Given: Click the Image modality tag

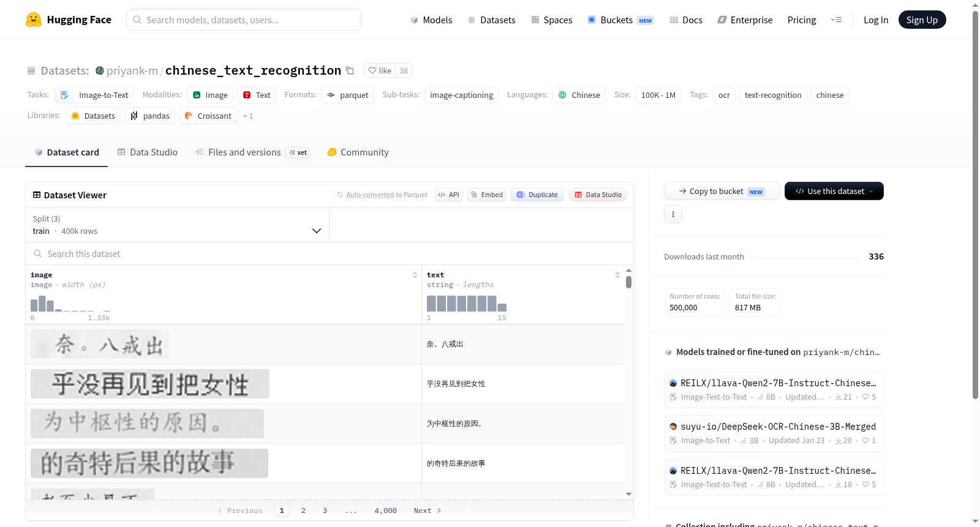Looking at the screenshot, I should 210,95.
